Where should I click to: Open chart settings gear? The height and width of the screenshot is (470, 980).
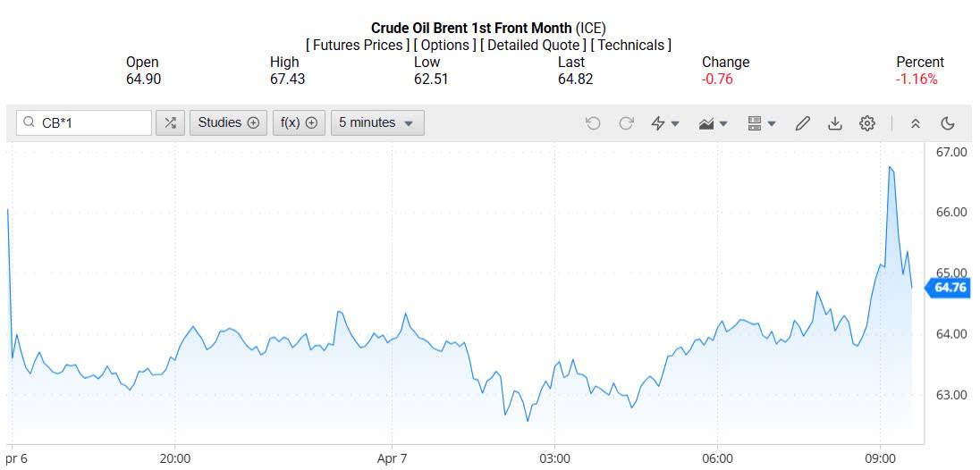[x=866, y=123]
